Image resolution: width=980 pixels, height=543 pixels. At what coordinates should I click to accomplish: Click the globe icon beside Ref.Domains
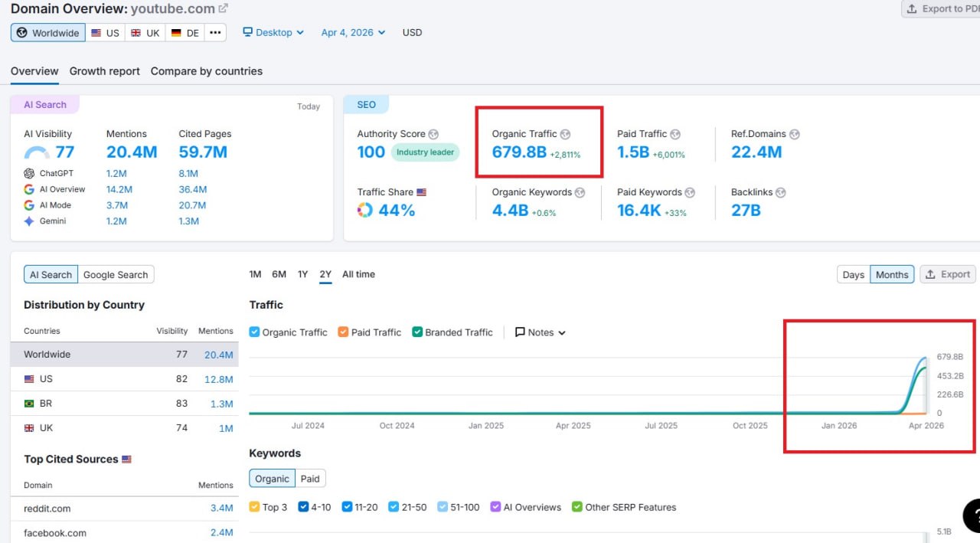point(794,134)
